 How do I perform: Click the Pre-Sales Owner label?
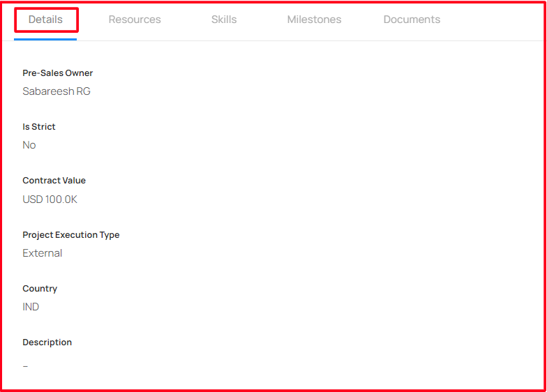(x=57, y=73)
